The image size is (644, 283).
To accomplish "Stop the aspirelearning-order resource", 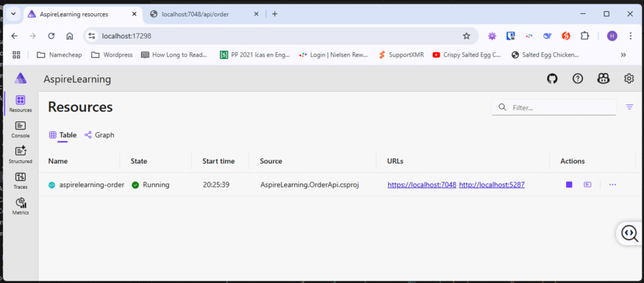I will [569, 185].
